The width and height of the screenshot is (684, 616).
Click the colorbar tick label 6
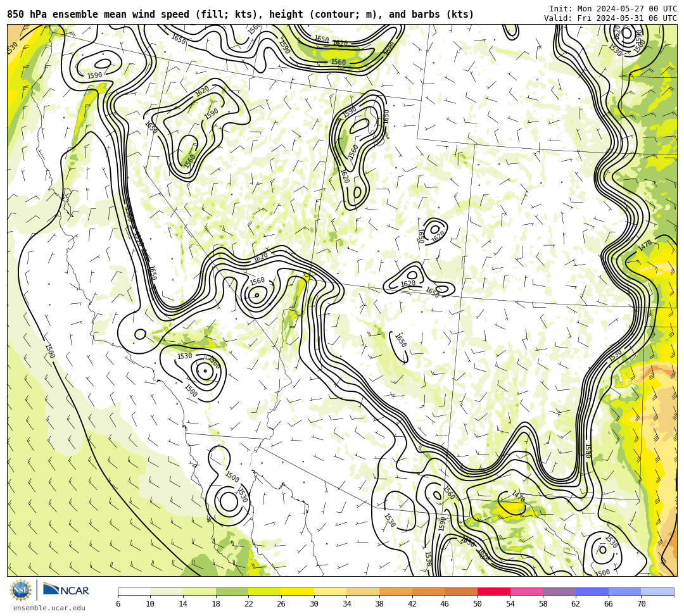118,604
